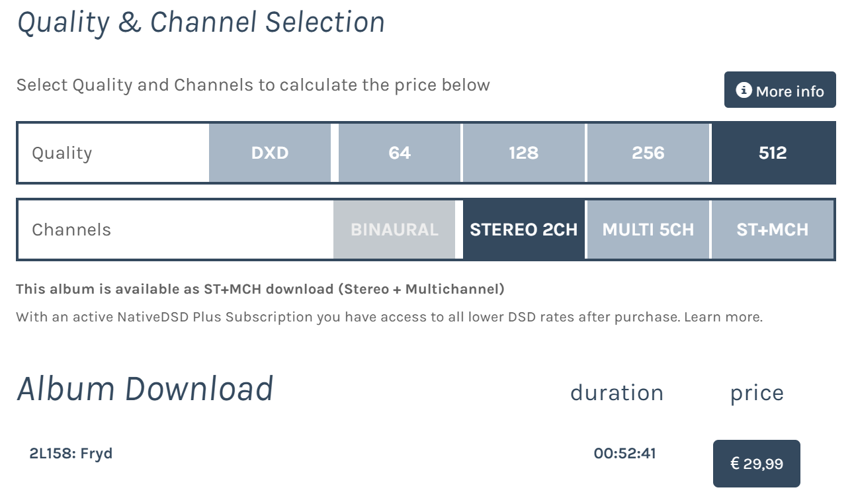Click the 00:52:41 album duration

(625, 454)
